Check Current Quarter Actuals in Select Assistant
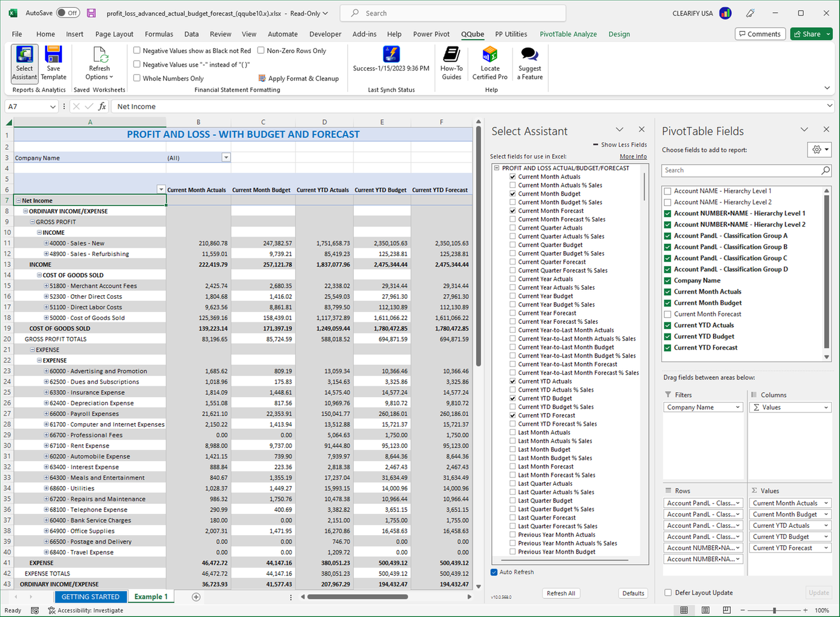This screenshot has height=617, width=840. click(512, 228)
